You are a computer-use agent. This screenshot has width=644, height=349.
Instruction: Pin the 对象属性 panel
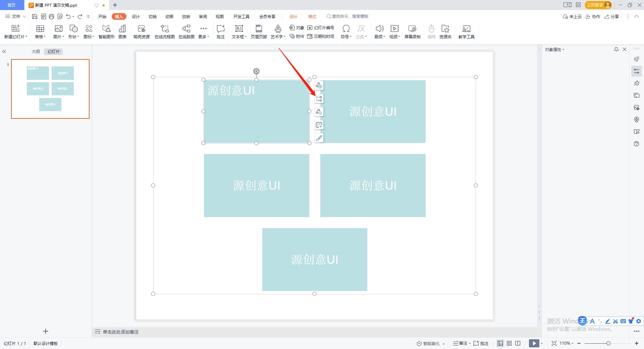tap(616, 49)
